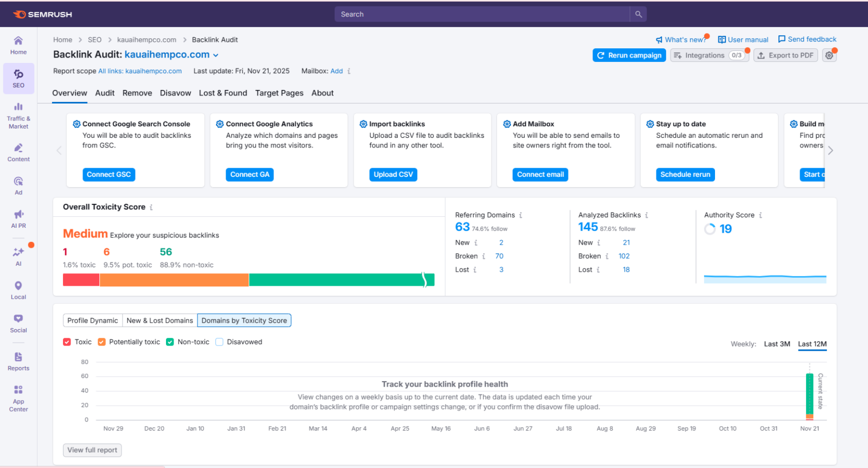The height and width of the screenshot is (468, 868).
Task: Open the Ad sidebar section
Action: 18,185
